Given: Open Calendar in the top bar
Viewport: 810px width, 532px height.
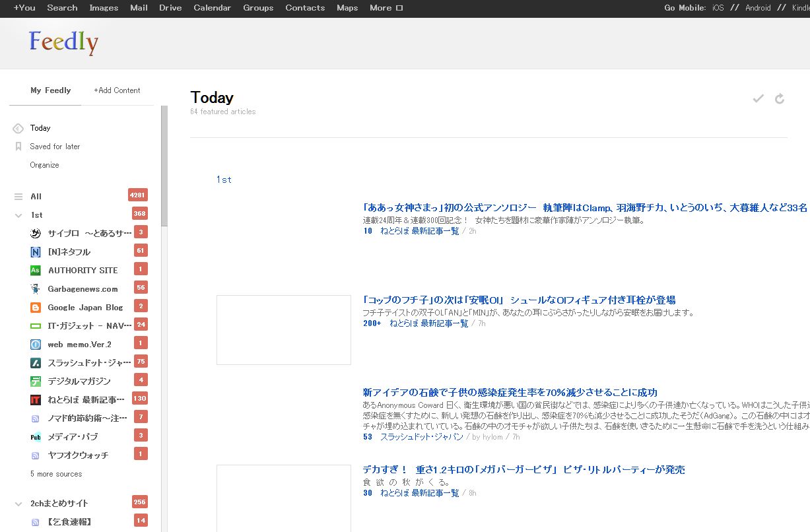Looking at the screenshot, I should (x=212, y=8).
